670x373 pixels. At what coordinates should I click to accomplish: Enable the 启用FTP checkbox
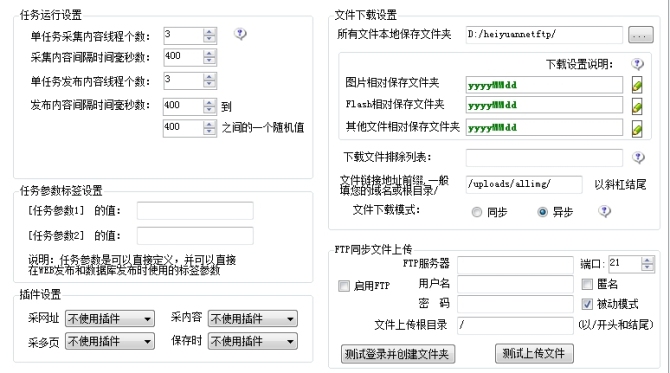click(x=344, y=286)
